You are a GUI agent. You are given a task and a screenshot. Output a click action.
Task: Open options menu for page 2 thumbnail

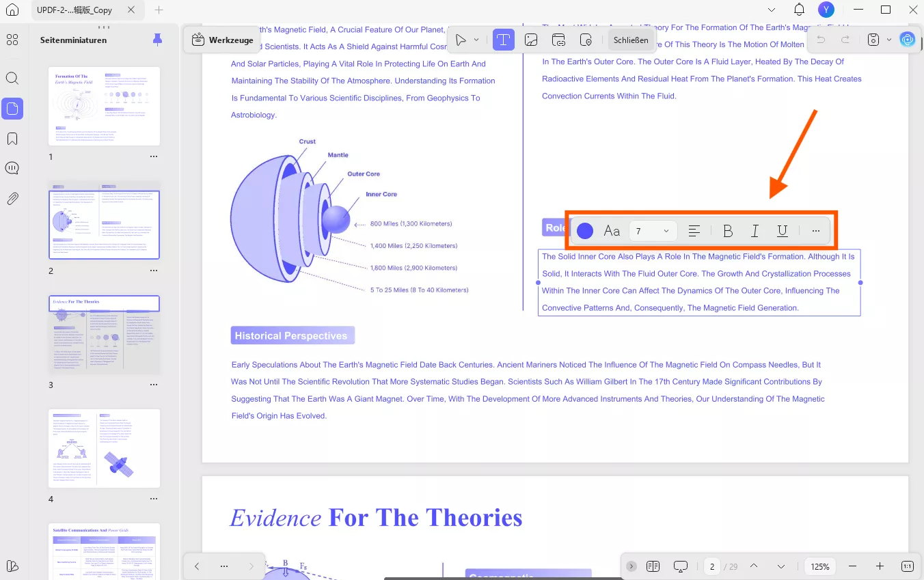154,271
